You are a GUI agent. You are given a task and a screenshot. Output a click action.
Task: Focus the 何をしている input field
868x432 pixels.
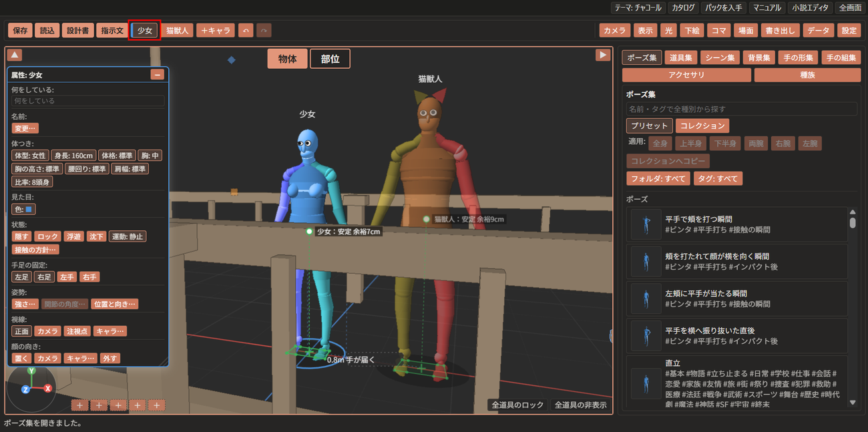coord(88,101)
